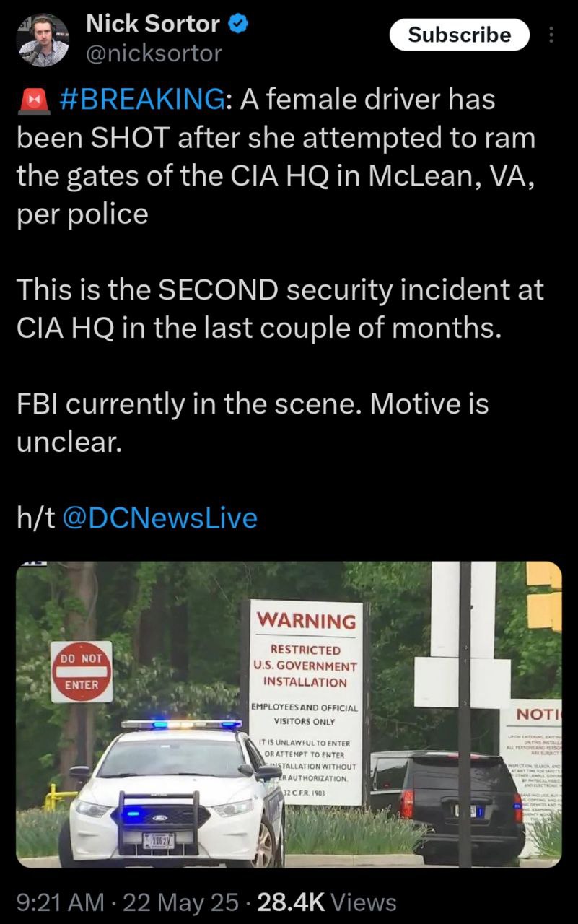
Task: Open Nick Sortor's profile avatar
Action: [x=43, y=40]
